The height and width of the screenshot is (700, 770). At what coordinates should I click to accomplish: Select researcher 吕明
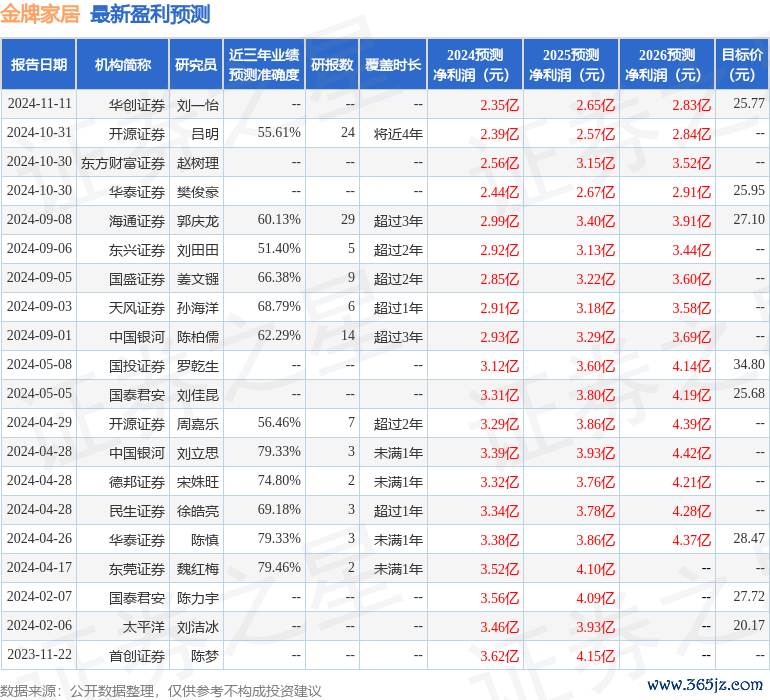(x=205, y=134)
